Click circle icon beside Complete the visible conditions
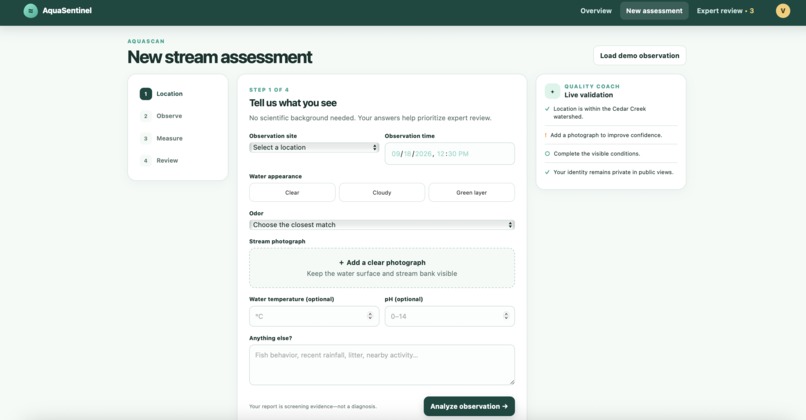 click(x=547, y=154)
